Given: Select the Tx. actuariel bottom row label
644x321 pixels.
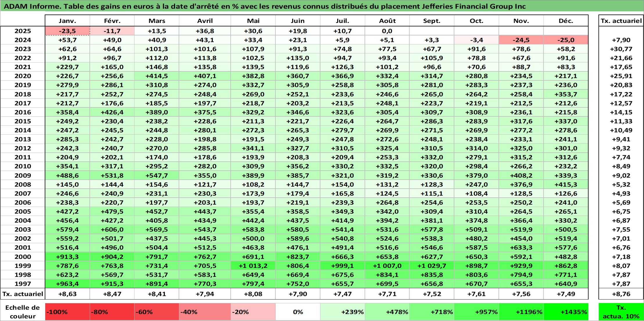Looking at the screenshot, I should 23,294.
